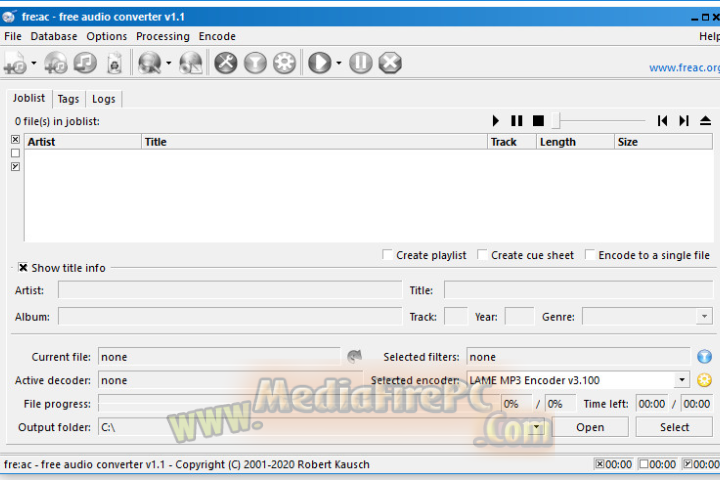Expand Output folder dropdown arrow
This screenshot has height=480, width=720.
tap(536, 427)
